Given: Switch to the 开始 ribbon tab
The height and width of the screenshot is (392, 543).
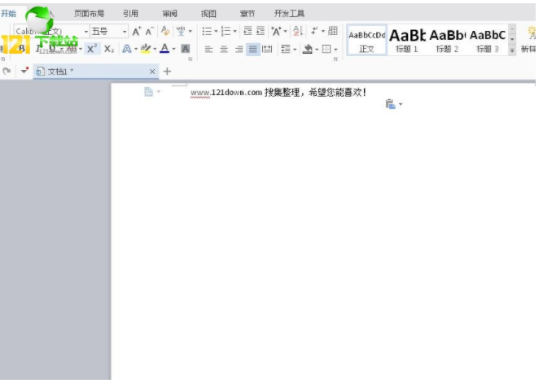Looking at the screenshot, I should click(x=8, y=14).
